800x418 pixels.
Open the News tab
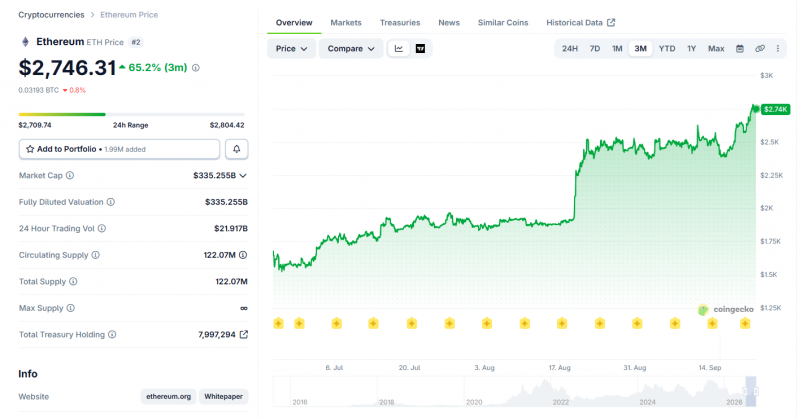click(449, 22)
